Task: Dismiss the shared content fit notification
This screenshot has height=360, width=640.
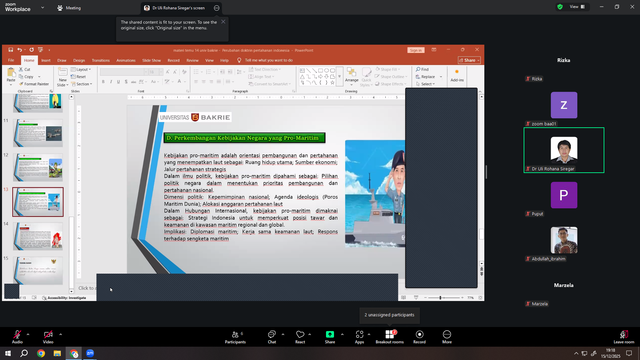Action: click(223, 22)
